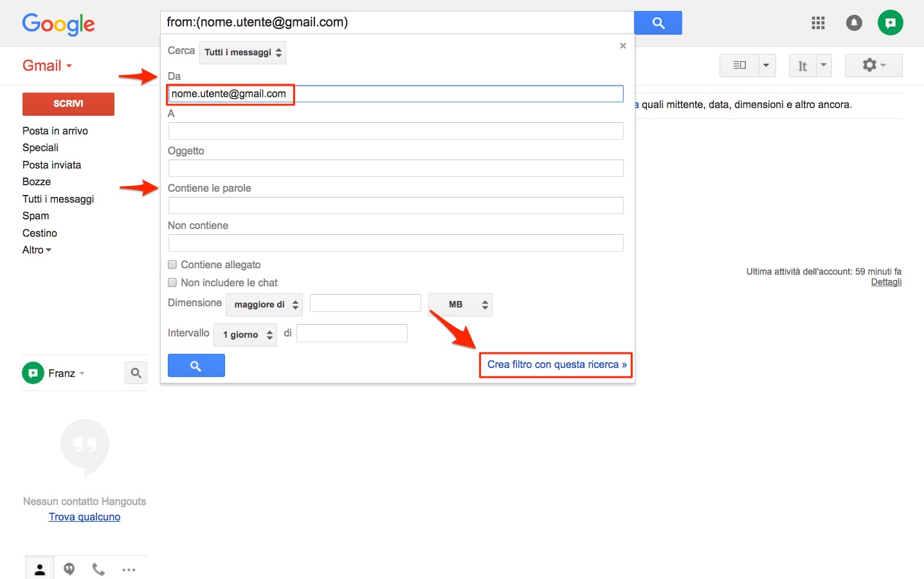This screenshot has width=924, height=579.
Task: Expand the Altro labels list
Action: coord(37,250)
